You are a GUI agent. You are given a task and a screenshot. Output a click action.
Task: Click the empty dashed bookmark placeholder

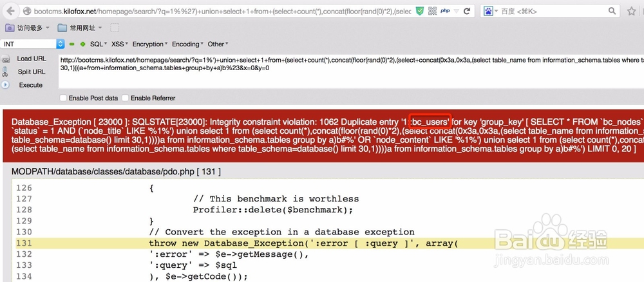[115, 28]
